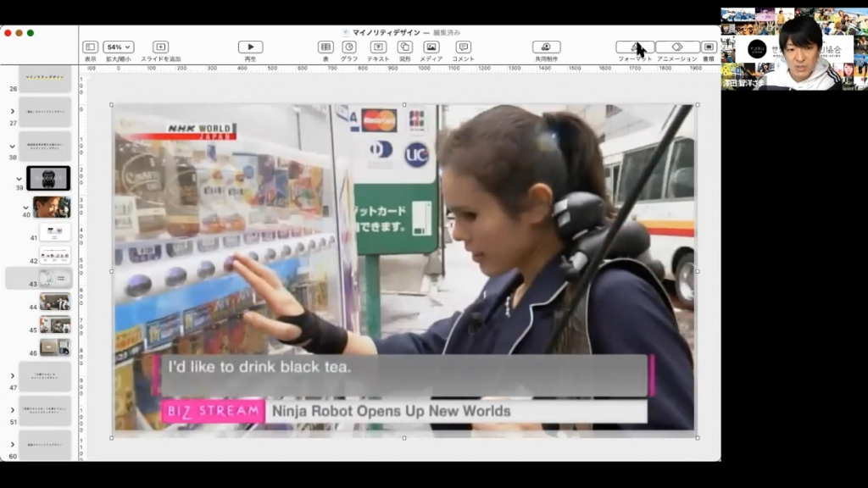868x488 pixels.
Task: Select slide 39 thumbnail with robot image
Action: pos(48,178)
